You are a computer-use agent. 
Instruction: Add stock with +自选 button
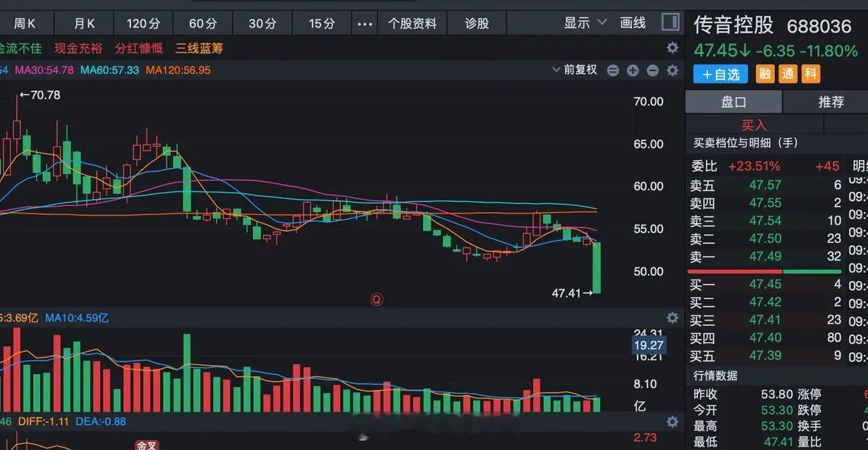[720, 74]
